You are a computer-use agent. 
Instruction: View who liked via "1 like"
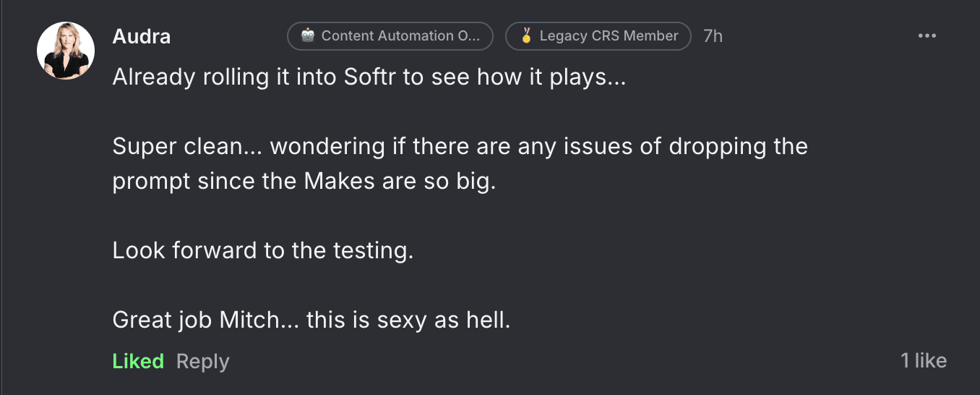point(923,360)
